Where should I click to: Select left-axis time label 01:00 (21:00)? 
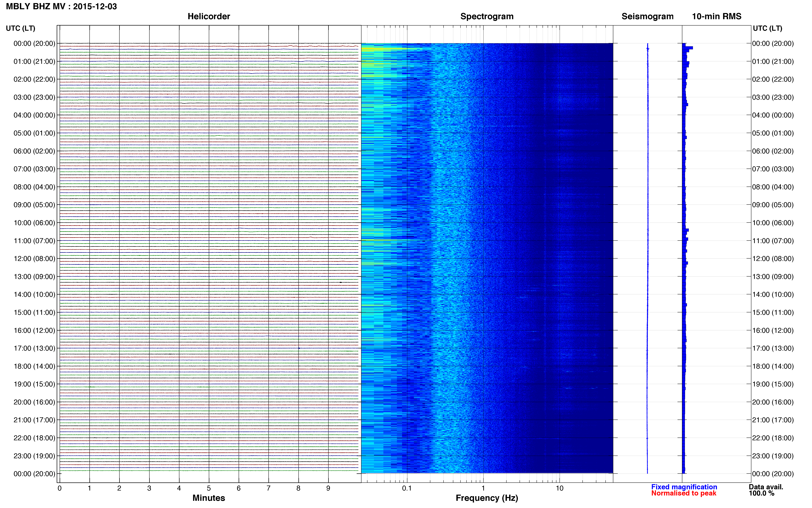pyautogui.click(x=34, y=62)
